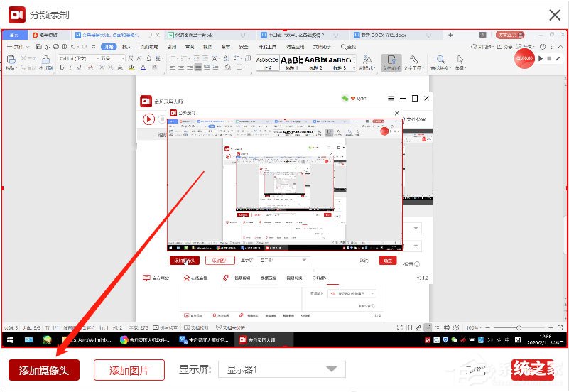Click 取消 at the dialog bottom

point(476,370)
